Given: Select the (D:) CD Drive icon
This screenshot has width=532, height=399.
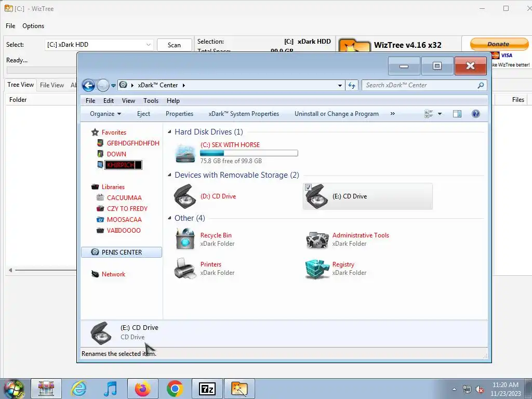Looking at the screenshot, I should coord(185,196).
